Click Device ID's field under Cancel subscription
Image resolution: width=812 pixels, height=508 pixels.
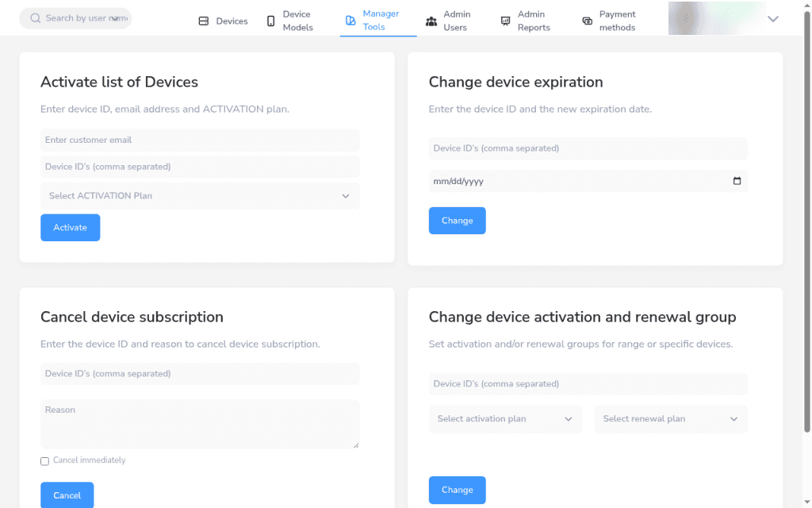coord(200,374)
